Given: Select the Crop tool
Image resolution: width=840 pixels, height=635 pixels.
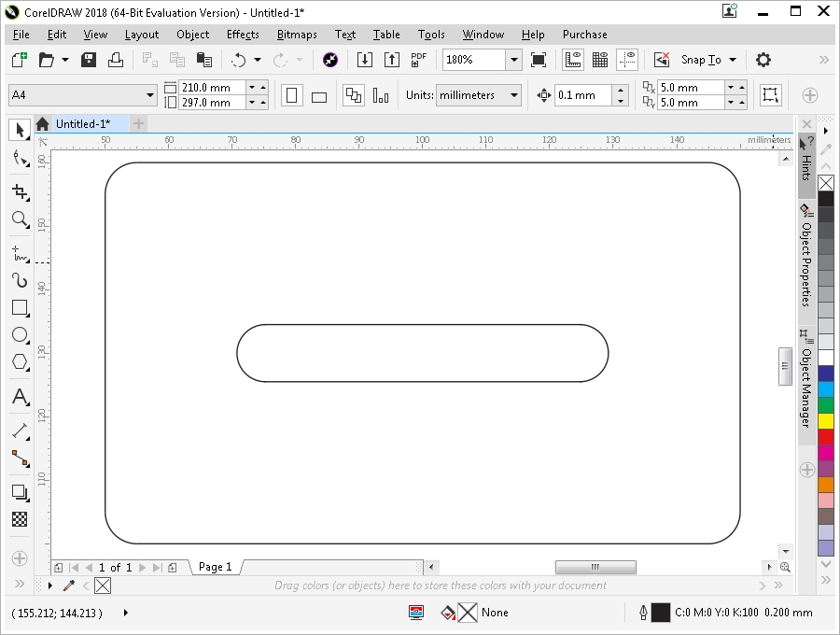Looking at the screenshot, I should point(20,191).
